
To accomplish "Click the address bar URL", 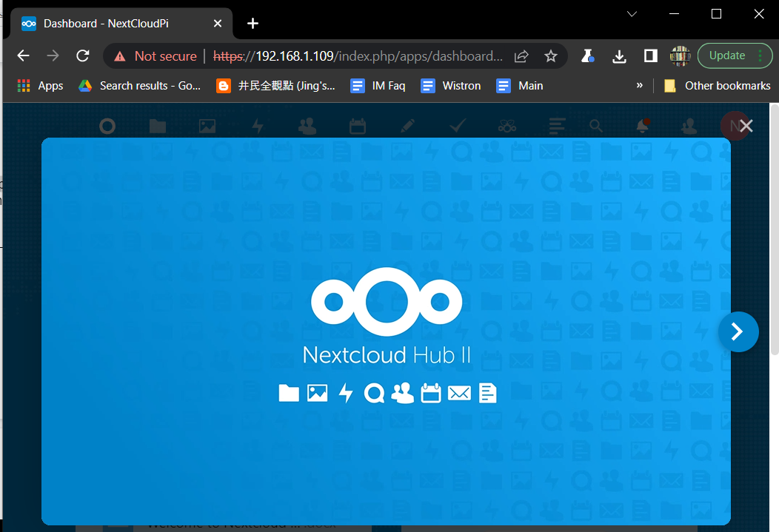I will [358, 56].
